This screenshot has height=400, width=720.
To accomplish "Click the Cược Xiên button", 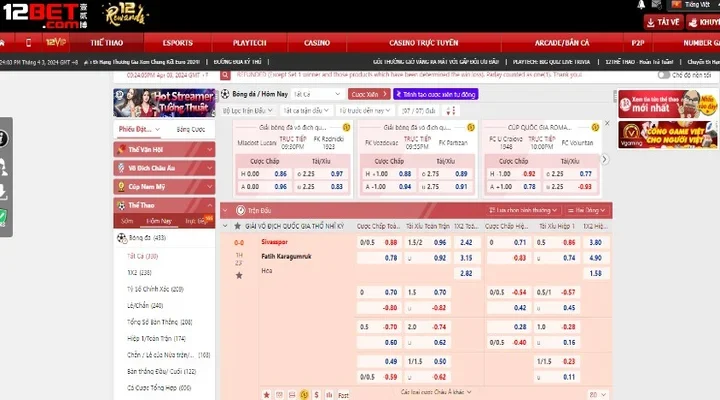I will pos(370,94).
